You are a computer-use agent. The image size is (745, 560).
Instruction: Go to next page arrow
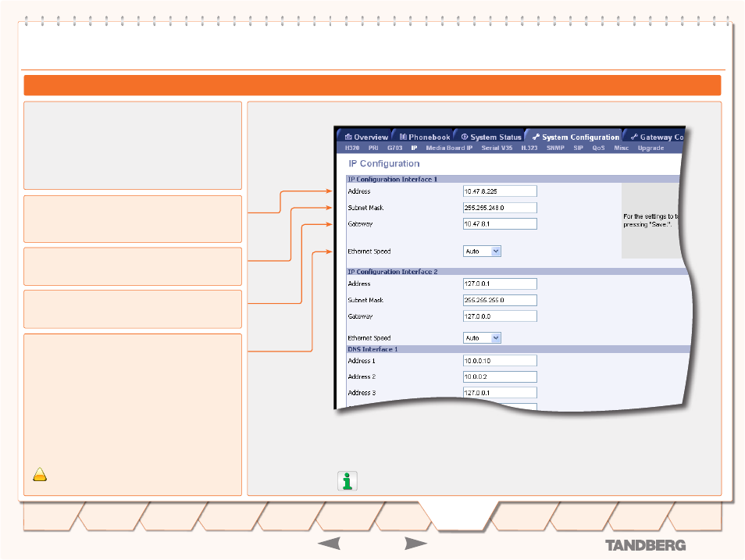[415, 544]
